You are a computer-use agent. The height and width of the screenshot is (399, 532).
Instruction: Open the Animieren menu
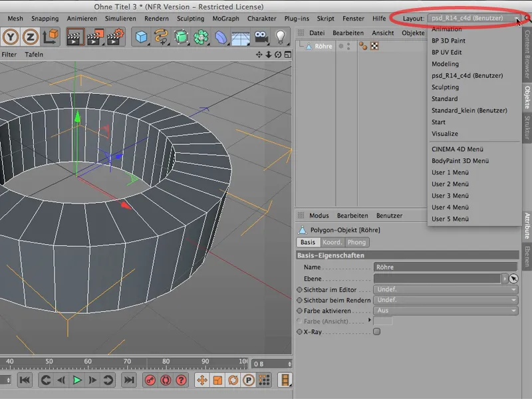(x=82, y=19)
